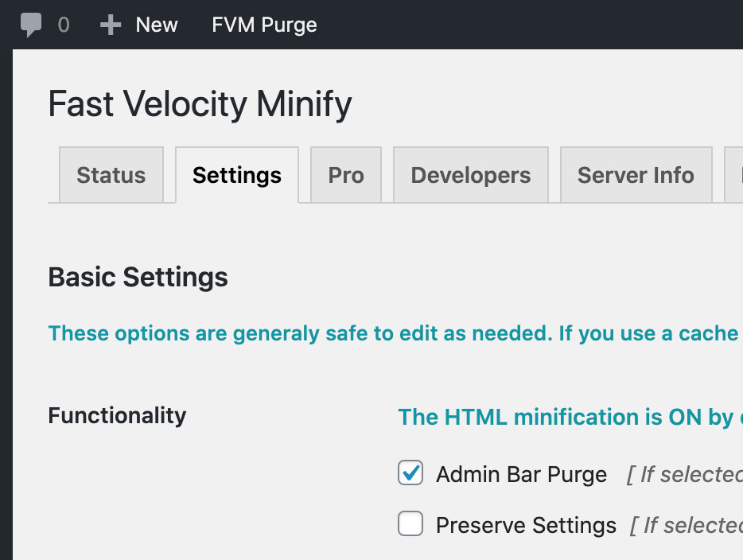
Task: Open the partially visible tab after Server Info
Action: (x=733, y=175)
